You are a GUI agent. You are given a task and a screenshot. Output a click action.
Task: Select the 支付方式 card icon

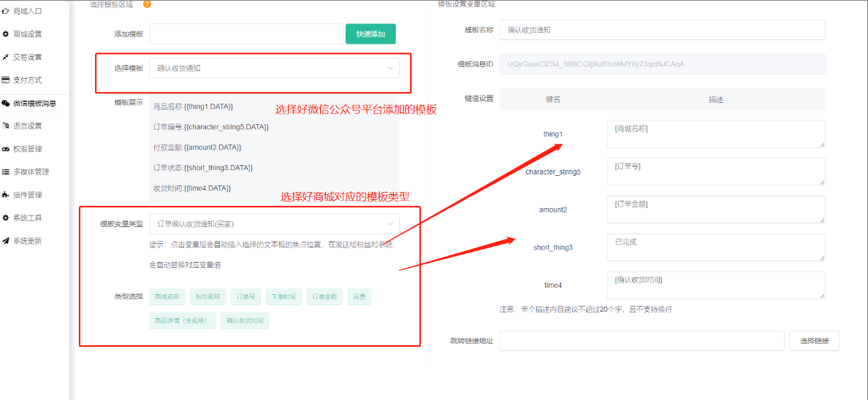tap(6, 80)
